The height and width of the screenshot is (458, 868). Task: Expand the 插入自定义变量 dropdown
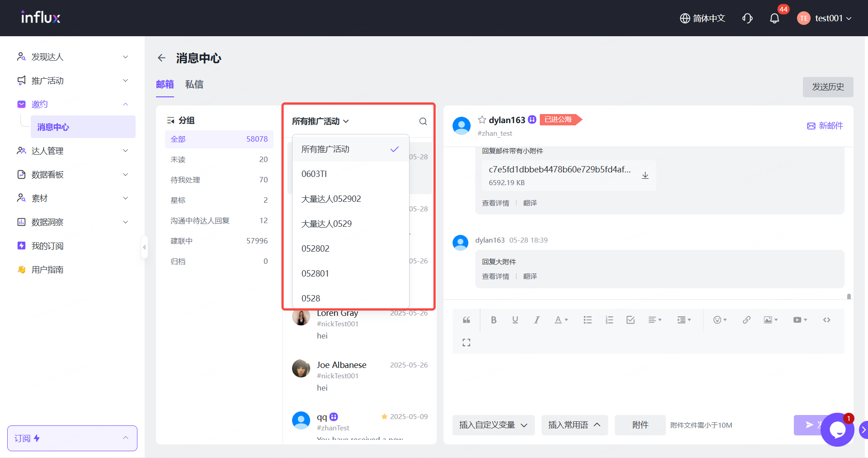pos(493,425)
